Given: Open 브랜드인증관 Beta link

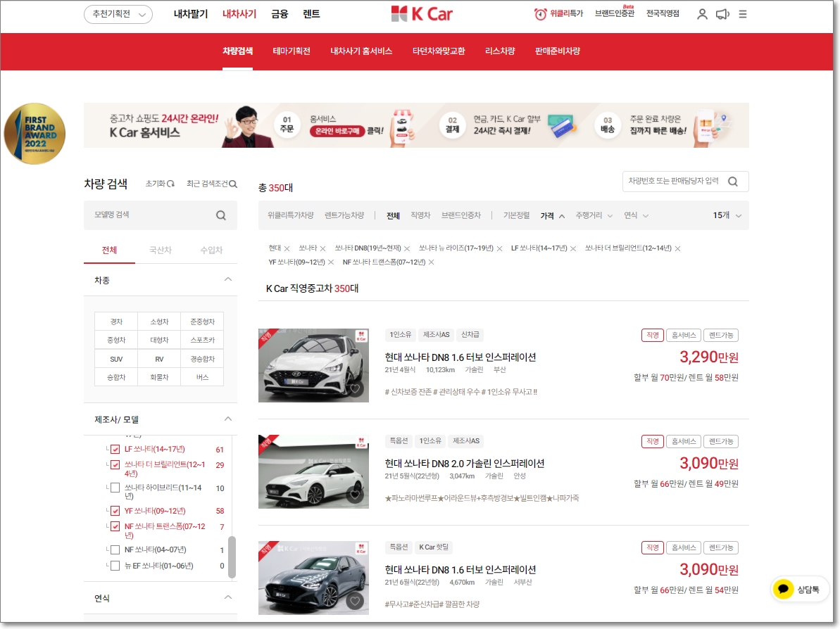Looking at the screenshot, I should click(x=615, y=13).
